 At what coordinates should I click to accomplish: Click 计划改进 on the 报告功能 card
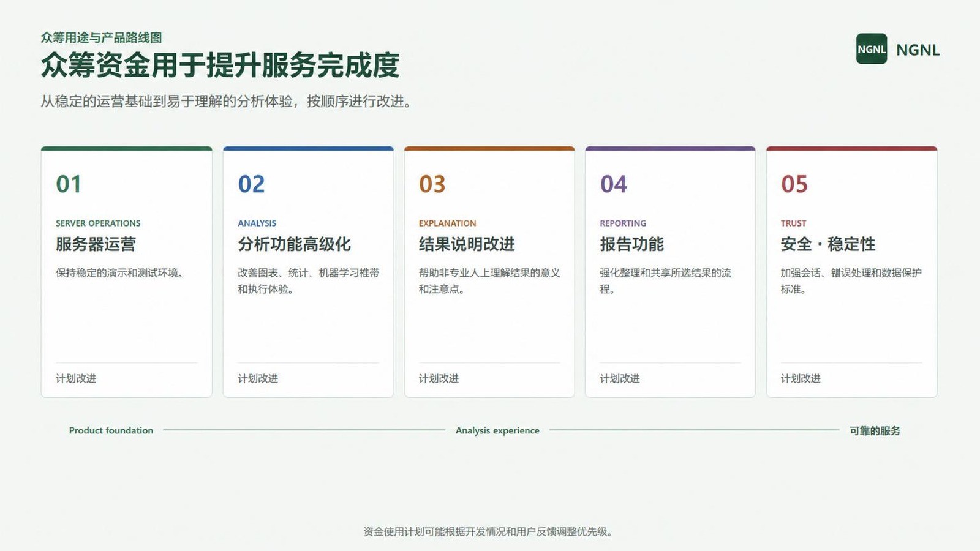coord(620,378)
